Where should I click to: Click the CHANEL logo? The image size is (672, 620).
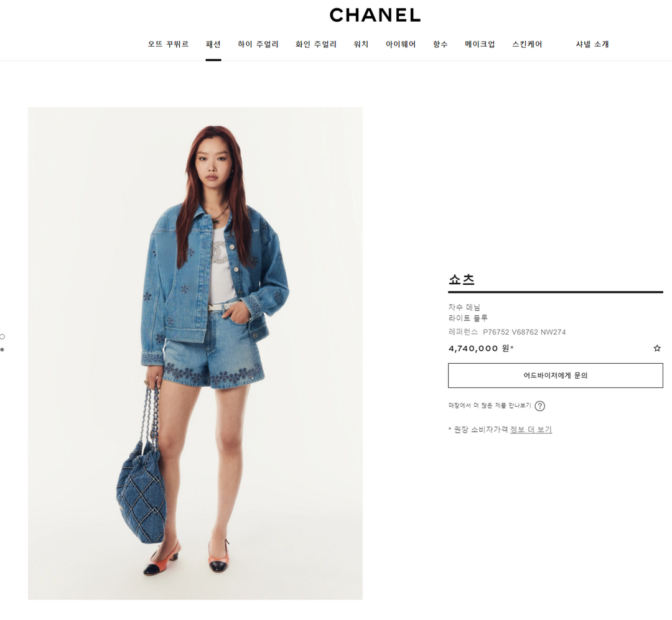point(375,15)
